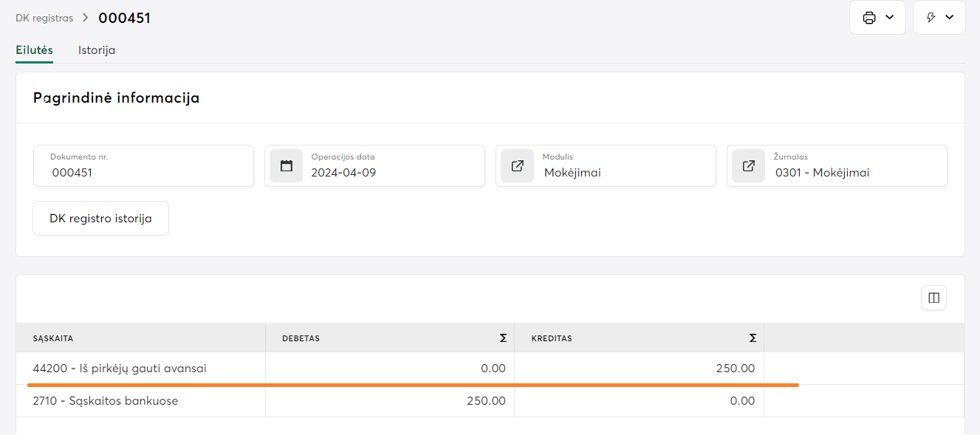
Task: Select row 44200 - Iš pirkėjų gauti avansai
Action: tap(119, 368)
